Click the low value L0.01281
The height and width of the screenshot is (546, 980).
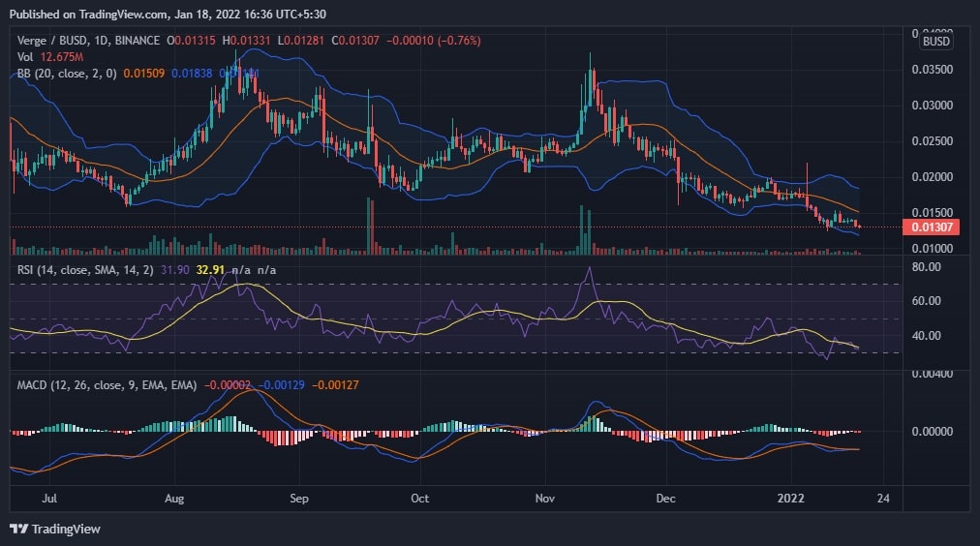300,41
